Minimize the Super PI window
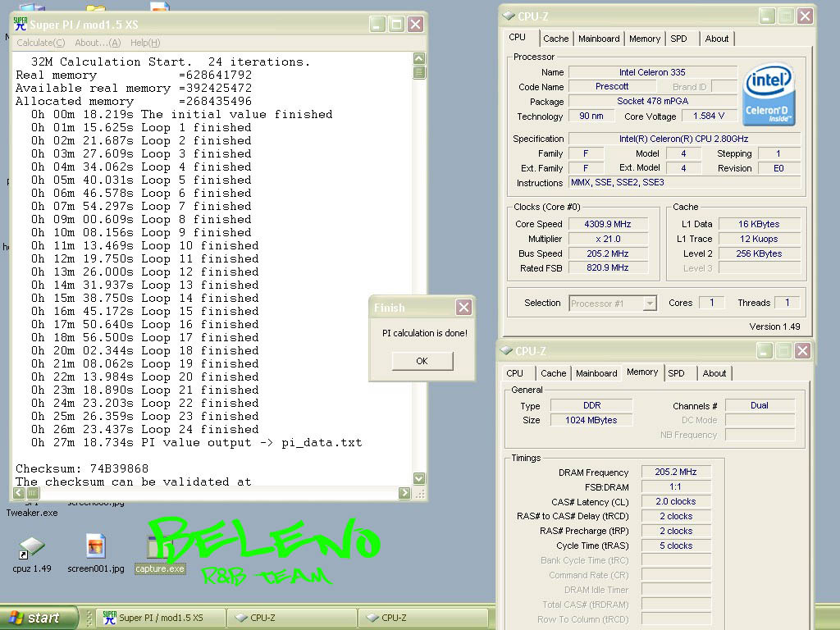Screen dimensions: 840x630 pyautogui.click(x=377, y=24)
